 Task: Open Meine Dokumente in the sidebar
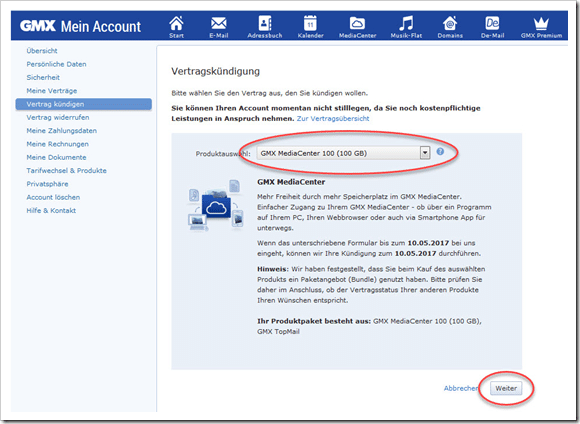pos(56,157)
